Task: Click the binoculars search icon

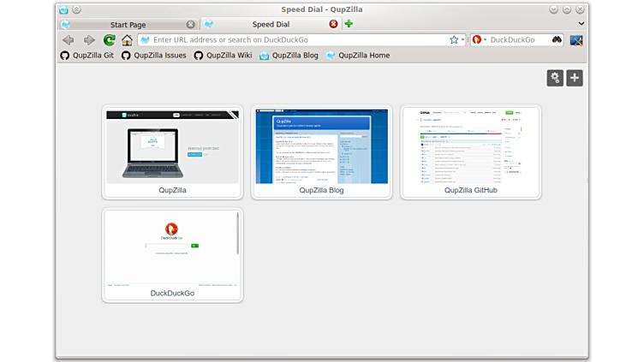Action: [557, 40]
